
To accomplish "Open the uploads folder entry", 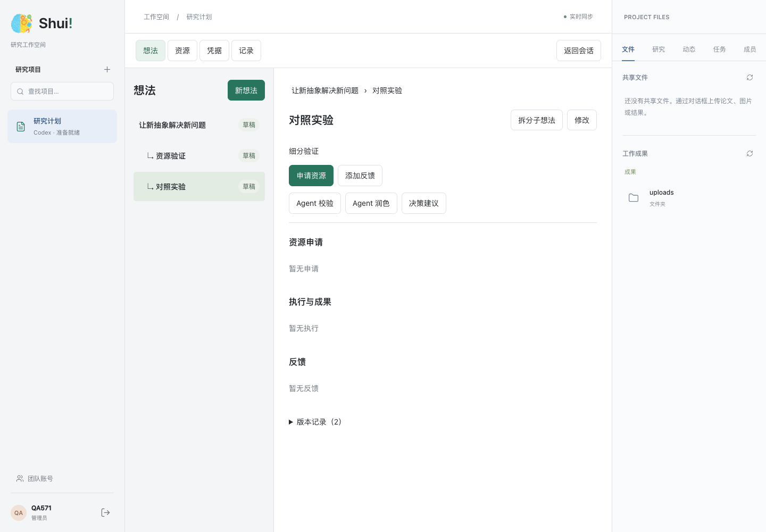I will 689,198.
